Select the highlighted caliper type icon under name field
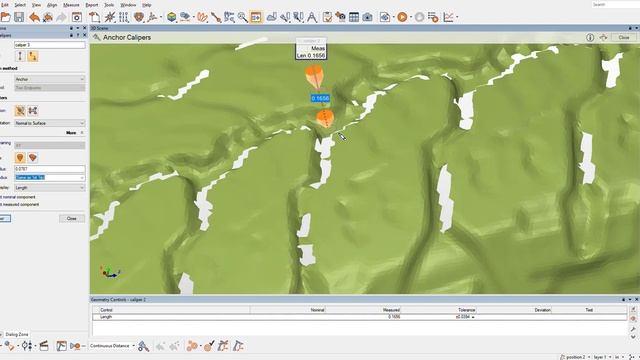640x360 pixels. 33,56
